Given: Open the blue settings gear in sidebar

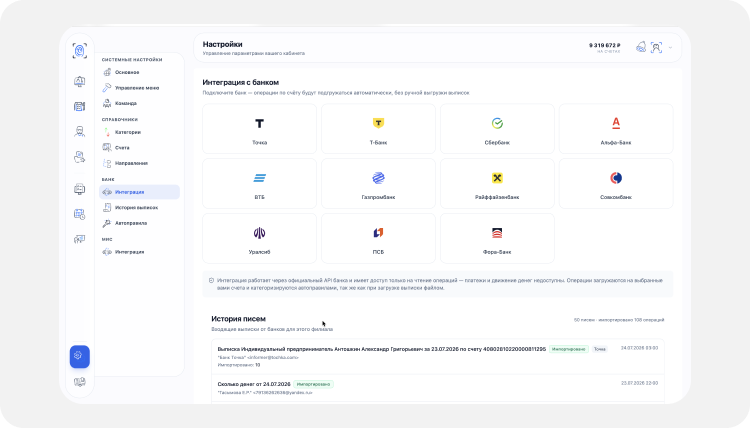Looking at the screenshot, I should (79, 356).
